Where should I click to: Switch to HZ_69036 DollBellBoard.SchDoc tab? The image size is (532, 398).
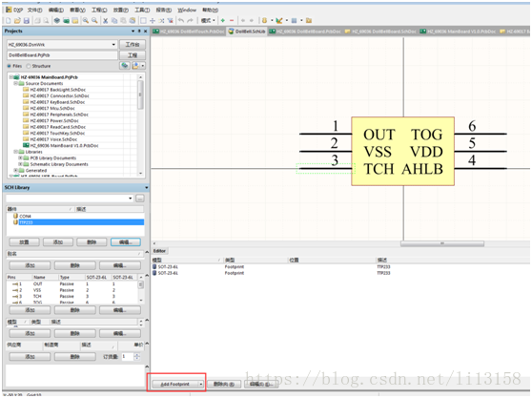tap(380, 31)
